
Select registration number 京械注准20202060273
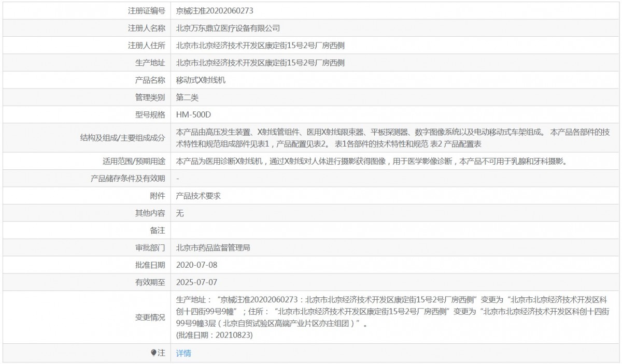tap(215, 11)
